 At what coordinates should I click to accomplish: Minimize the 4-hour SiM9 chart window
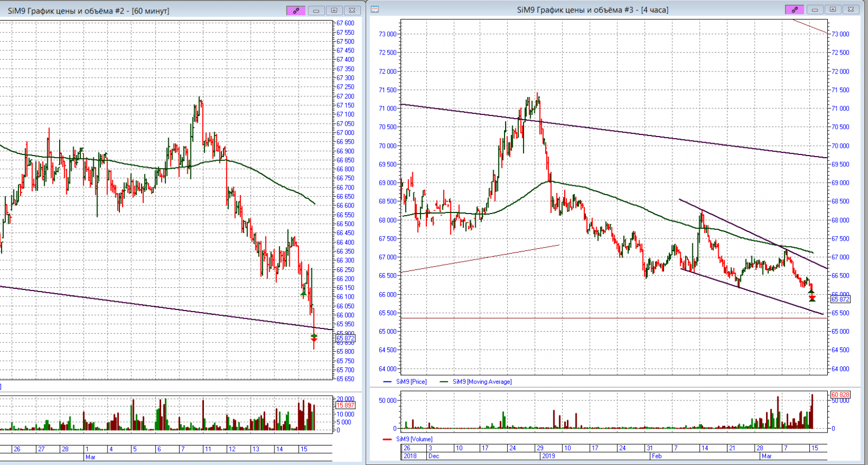(x=815, y=10)
